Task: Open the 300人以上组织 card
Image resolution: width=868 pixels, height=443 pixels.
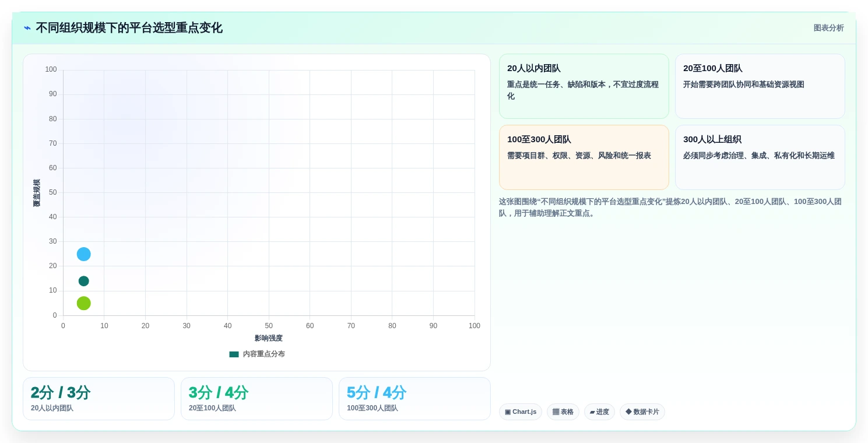Action: (760, 157)
